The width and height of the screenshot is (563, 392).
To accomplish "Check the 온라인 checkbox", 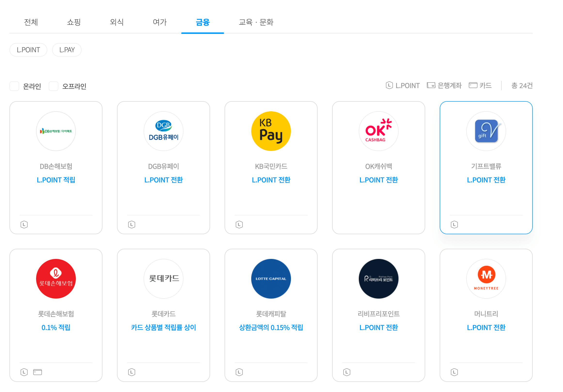I will click(x=14, y=86).
